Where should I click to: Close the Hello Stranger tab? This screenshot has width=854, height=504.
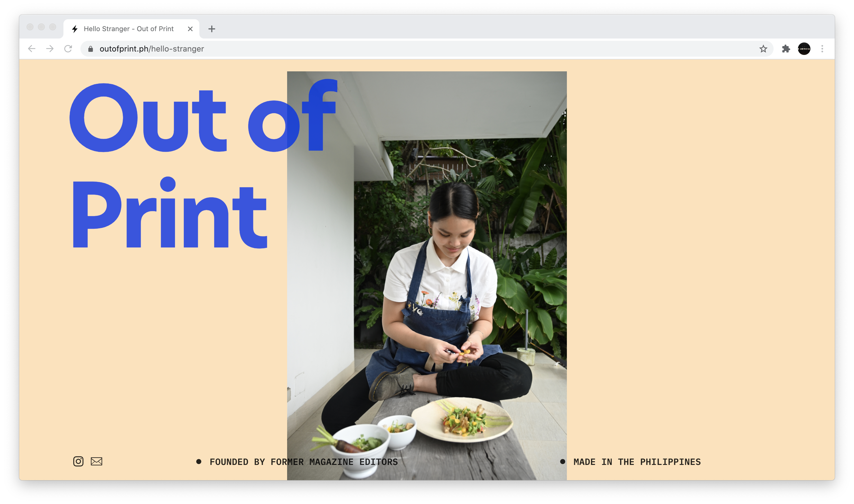point(190,29)
